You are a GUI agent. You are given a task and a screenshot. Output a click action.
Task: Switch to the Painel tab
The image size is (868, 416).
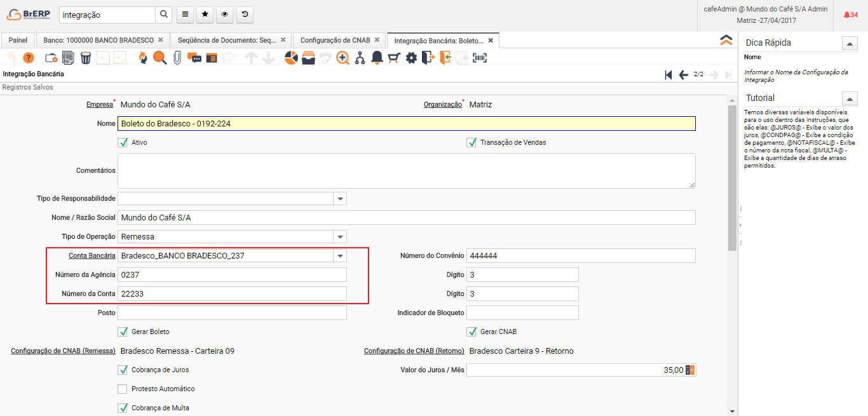pos(18,40)
